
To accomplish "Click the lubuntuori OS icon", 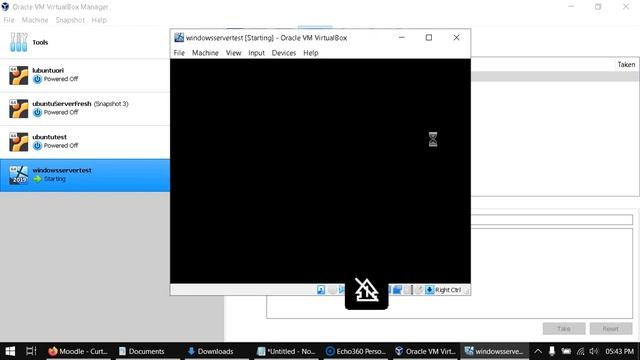I will pyautogui.click(x=18, y=76).
